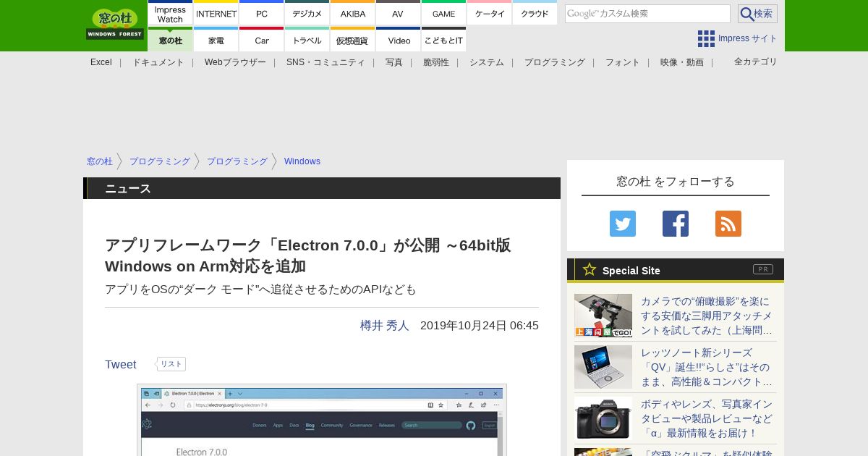Select the 窓の杜 site tab
Viewport: 868px width, 456px height.
(x=170, y=40)
